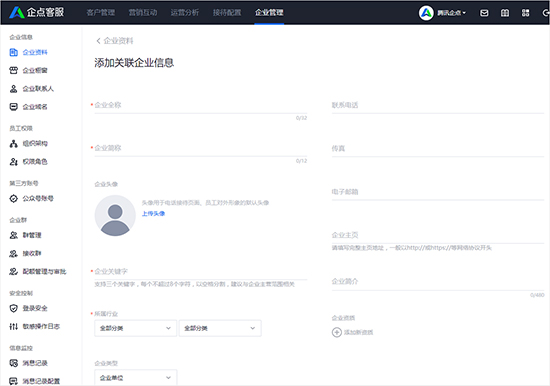Open 消息记录 sidebar entry

[x=35, y=363]
